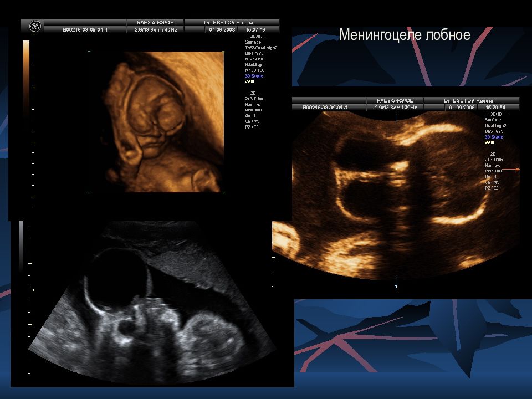Select the slide title "Менингоцеле лобное"
532x399 pixels.
[405, 34]
